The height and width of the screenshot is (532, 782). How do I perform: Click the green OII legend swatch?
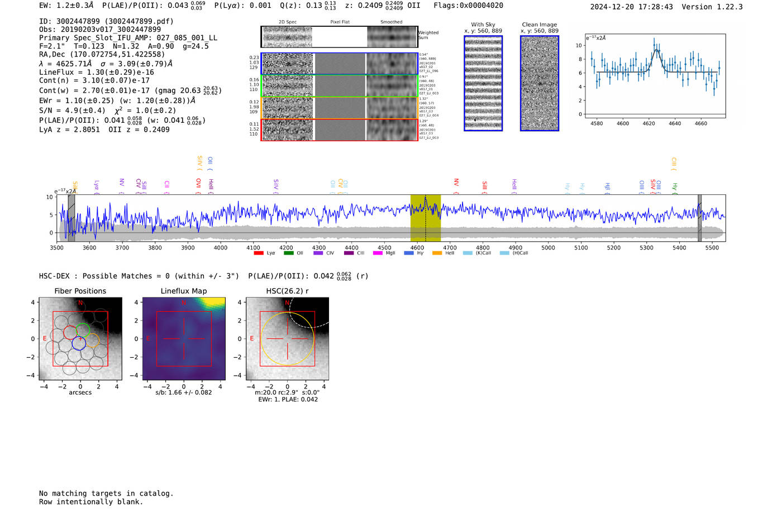tap(289, 253)
